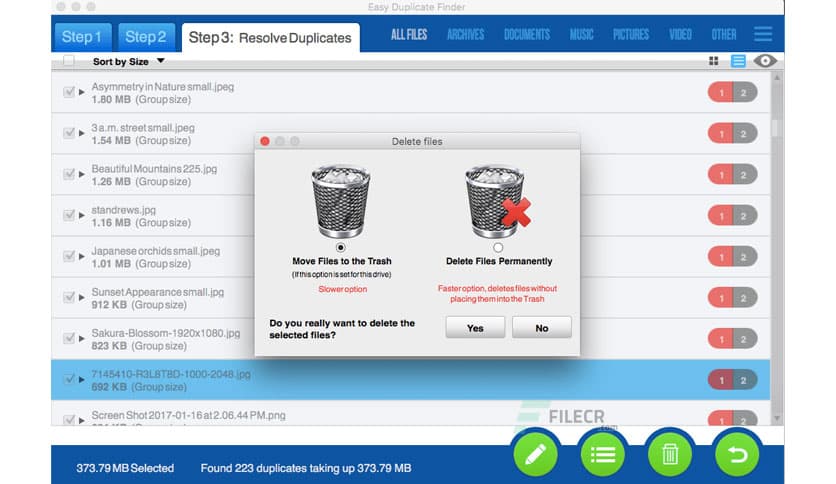Expand 7145410-R3L8T8D-1000-2048.jpg group

click(x=82, y=380)
